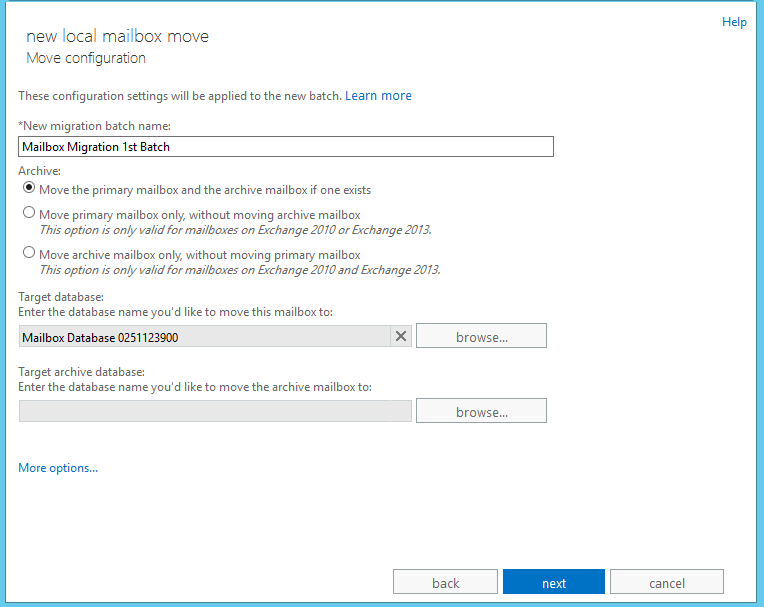Screen dimensions: 764x607
Task: Browse for the target database
Action: (481, 336)
